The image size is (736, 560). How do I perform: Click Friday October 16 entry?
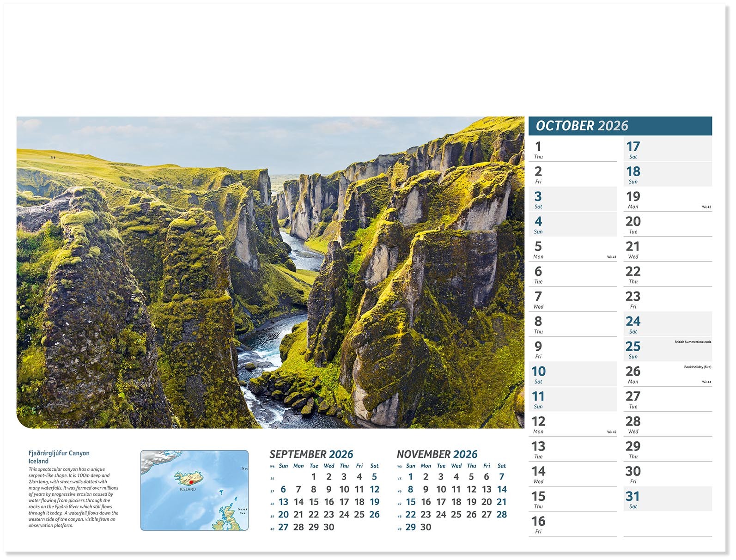pyautogui.click(x=572, y=524)
